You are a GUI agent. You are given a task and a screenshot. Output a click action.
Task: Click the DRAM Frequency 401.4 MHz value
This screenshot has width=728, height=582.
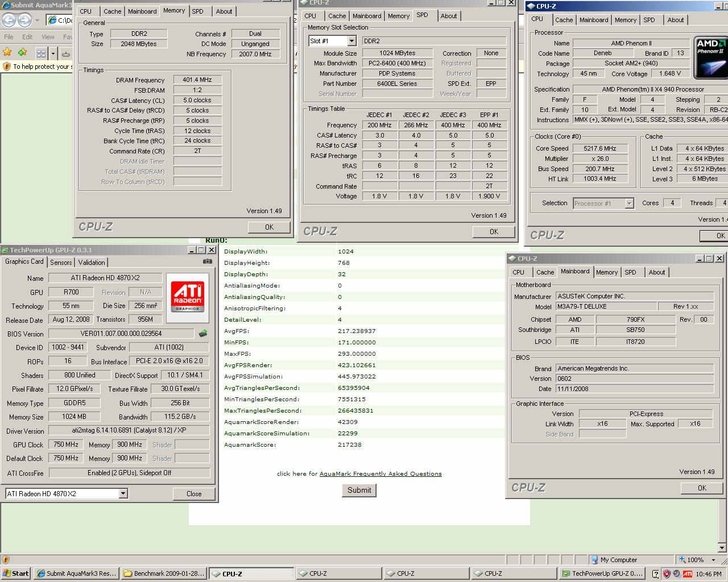coord(197,80)
